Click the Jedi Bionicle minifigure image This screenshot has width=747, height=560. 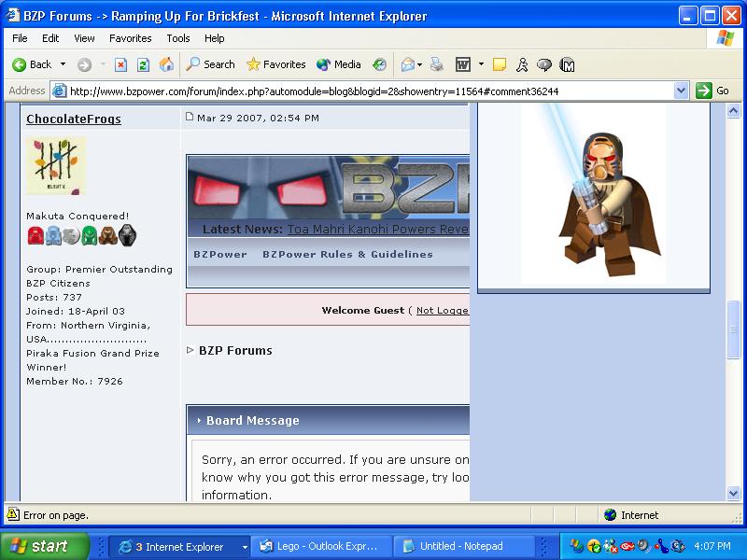click(x=593, y=193)
